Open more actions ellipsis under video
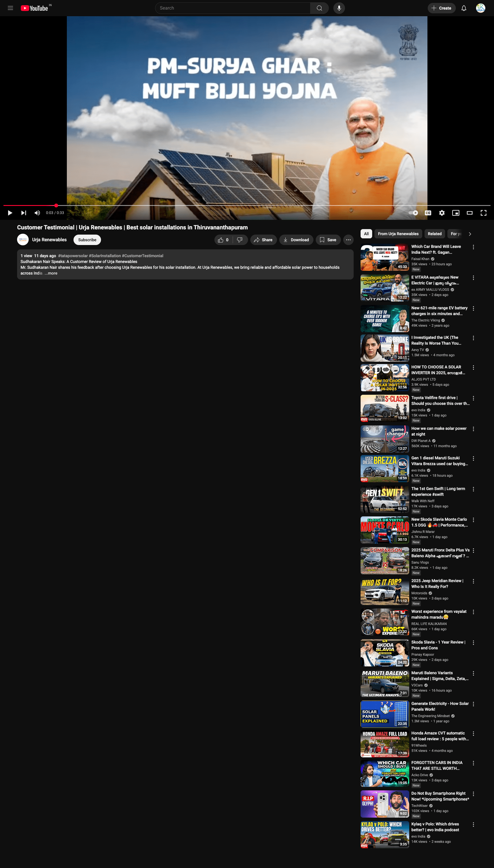This screenshot has height=868, width=494. point(348,240)
